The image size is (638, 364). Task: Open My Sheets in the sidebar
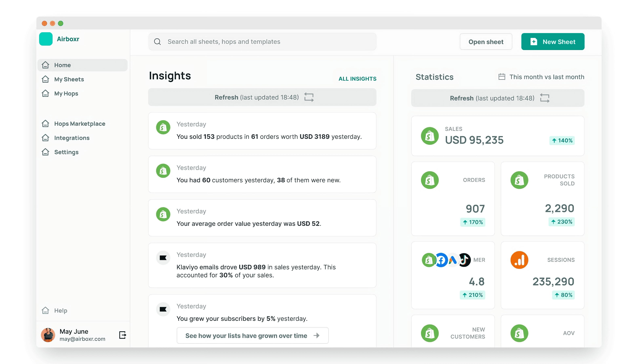coord(69,79)
